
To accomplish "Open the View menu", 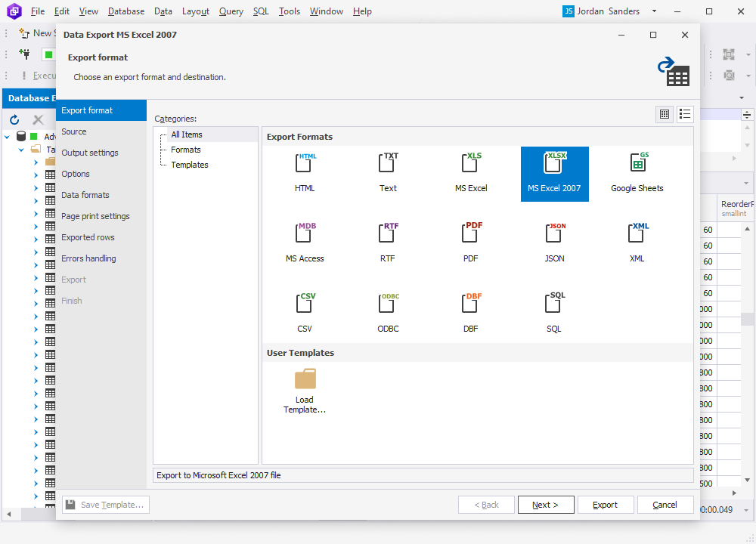I will (88, 11).
